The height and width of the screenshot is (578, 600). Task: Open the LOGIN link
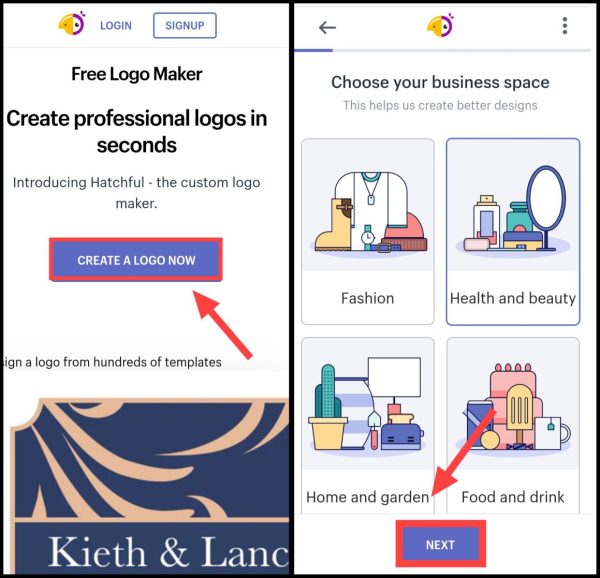[x=116, y=26]
